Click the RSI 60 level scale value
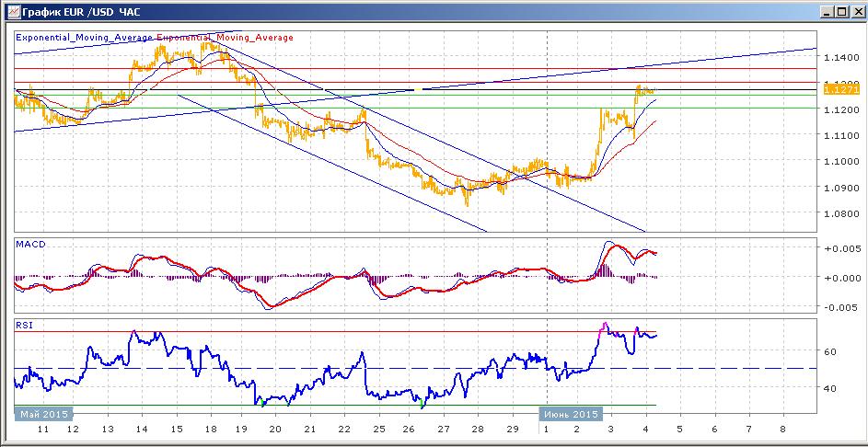 830,352
